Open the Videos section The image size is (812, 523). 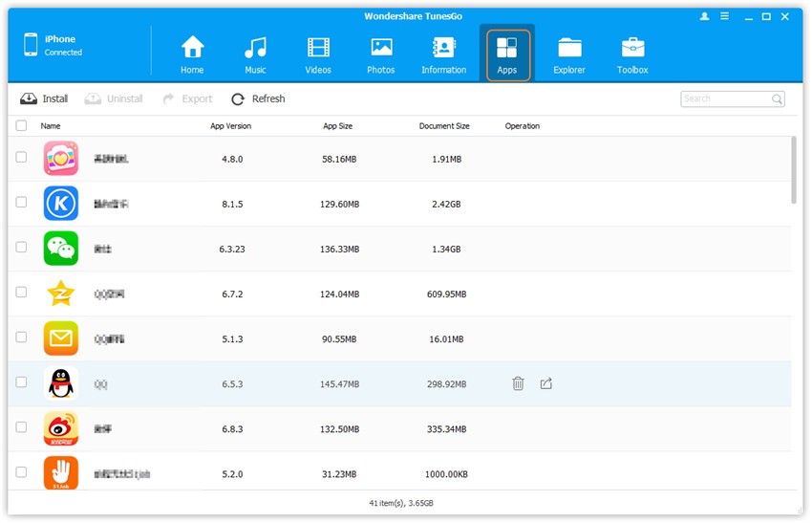coord(318,54)
